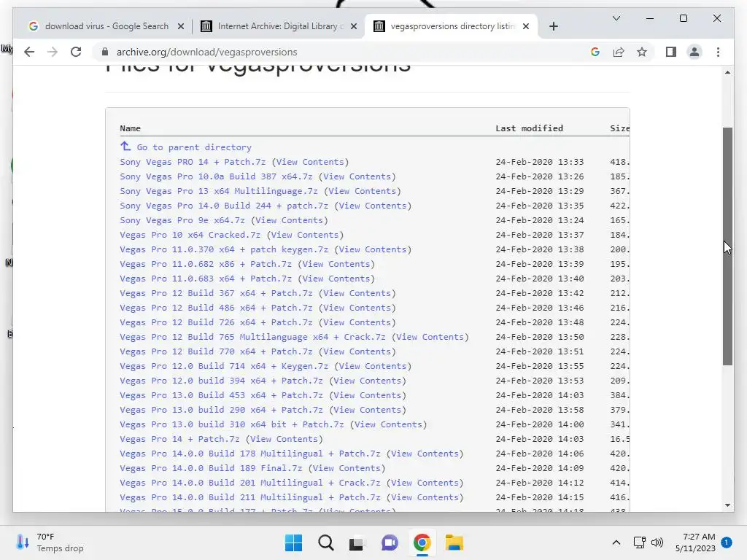This screenshot has width=747, height=560.
Task: Download Sony Vegas Pro 9e x64.7z
Action: click(x=182, y=220)
